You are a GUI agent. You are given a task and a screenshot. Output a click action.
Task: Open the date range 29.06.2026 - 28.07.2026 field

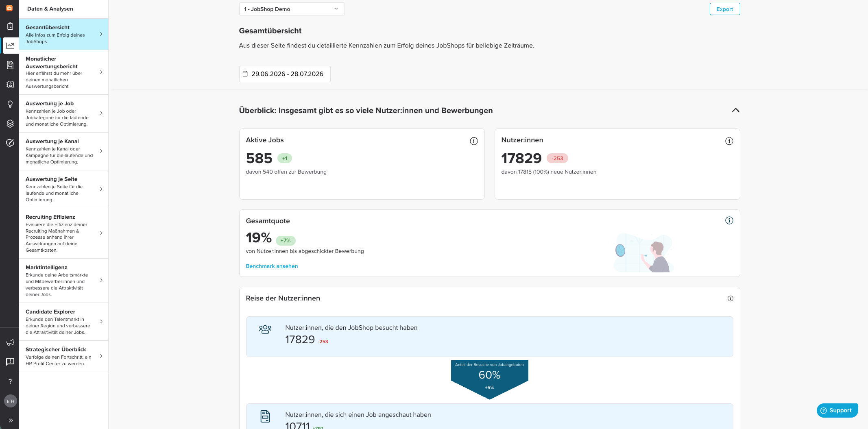285,74
